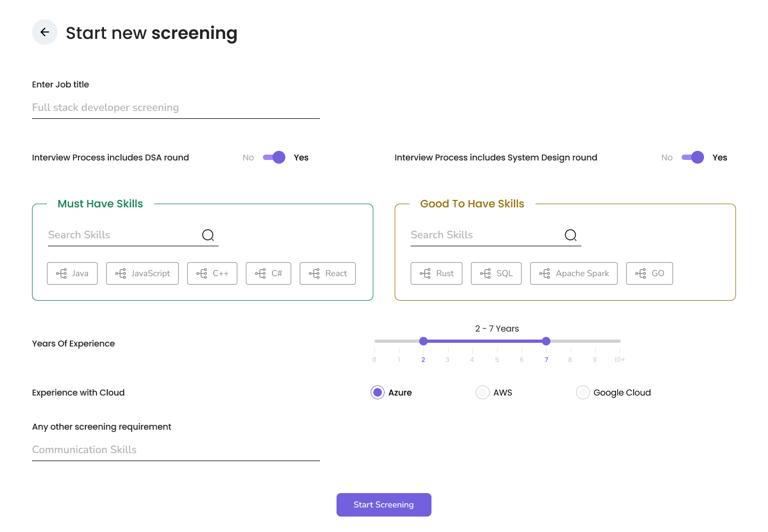This screenshot has width=768, height=532.
Task: Select the React skill label
Action: tap(336, 273)
